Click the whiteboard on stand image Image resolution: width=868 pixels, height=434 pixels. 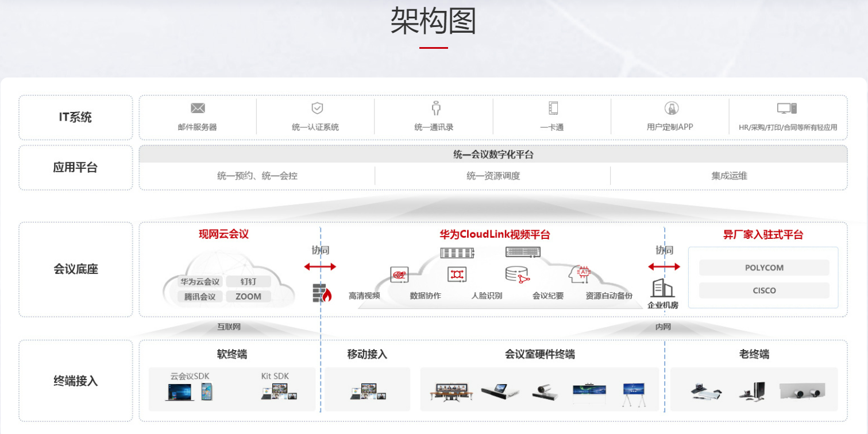click(634, 394)
